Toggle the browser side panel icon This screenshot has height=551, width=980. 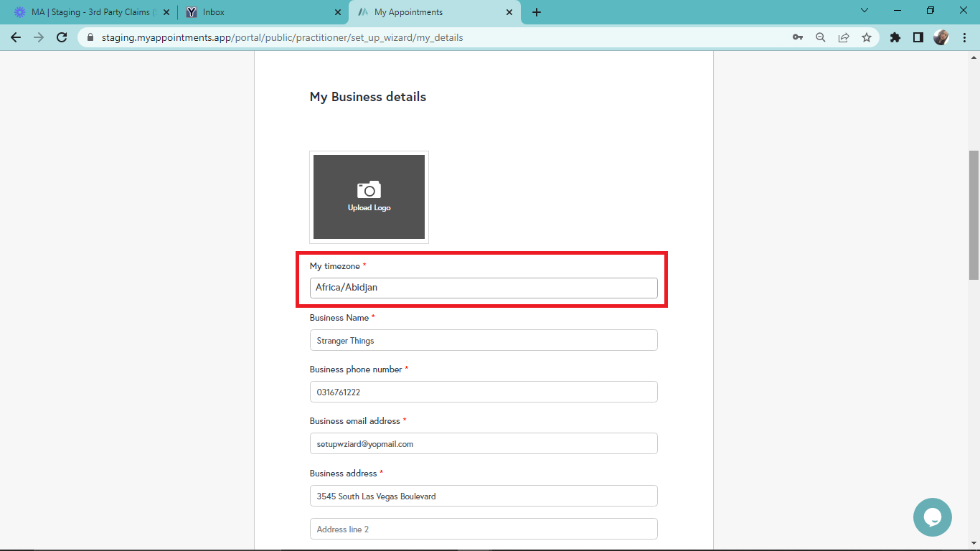[918, 37]
